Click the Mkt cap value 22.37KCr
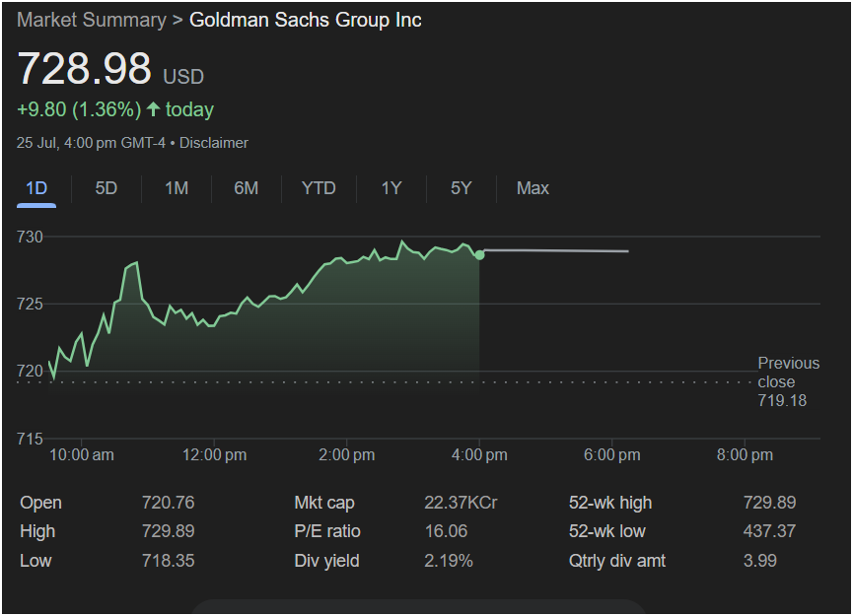Viewport: 853px width, 616px height. [461, 503]
